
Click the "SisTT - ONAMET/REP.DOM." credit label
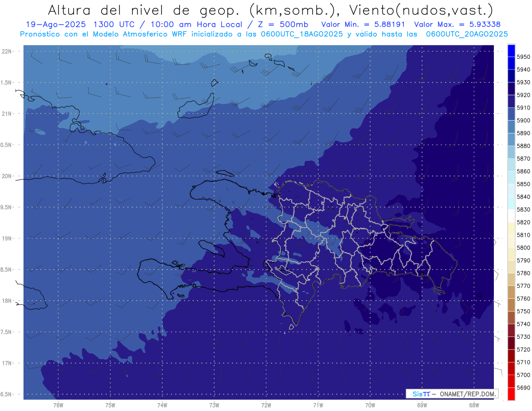(452, 394)
